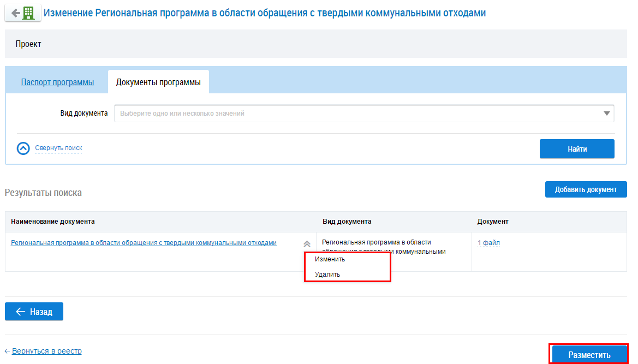Screen dimensions: 638x364
Task: Open the Региональная программа document name link
Action: click(x=144, y=243)
